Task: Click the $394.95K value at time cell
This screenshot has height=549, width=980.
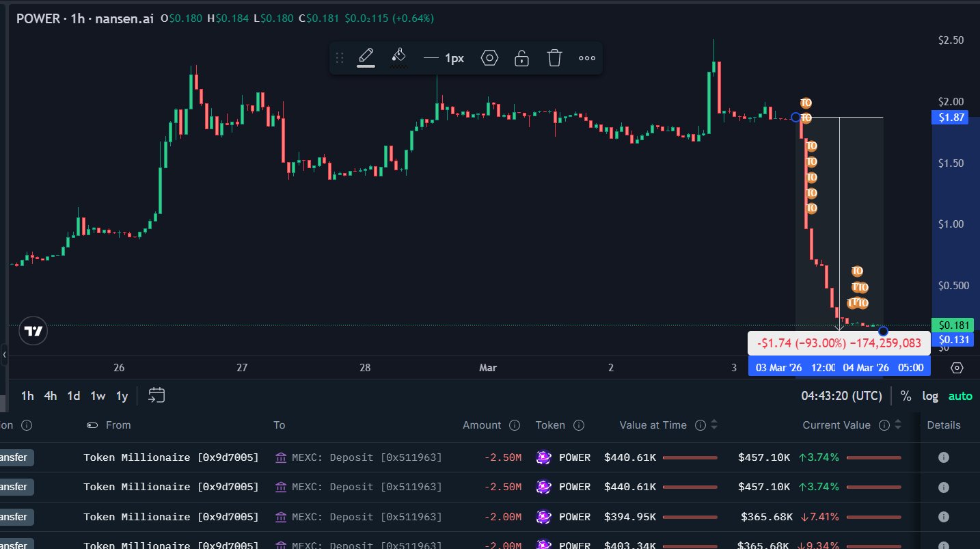Action: tap(630, 516)
